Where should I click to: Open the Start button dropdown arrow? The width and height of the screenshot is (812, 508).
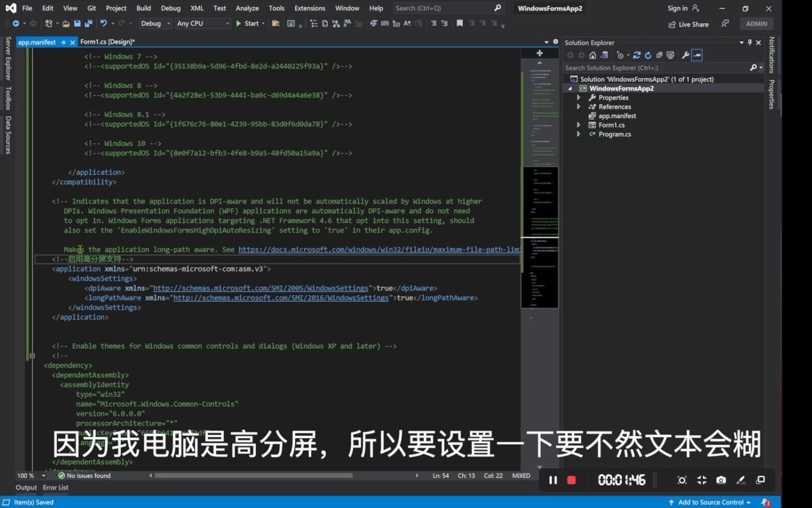[x=263, y=23]
